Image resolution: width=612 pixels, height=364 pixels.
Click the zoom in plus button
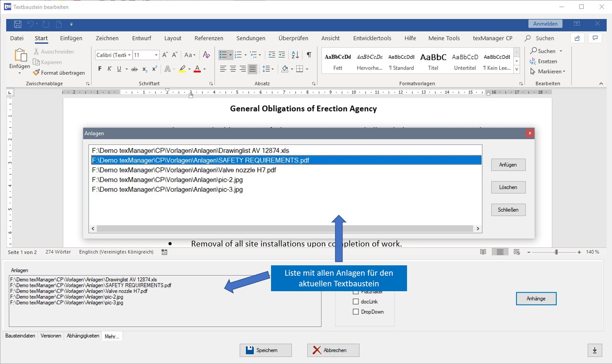(x=579, y=252)
